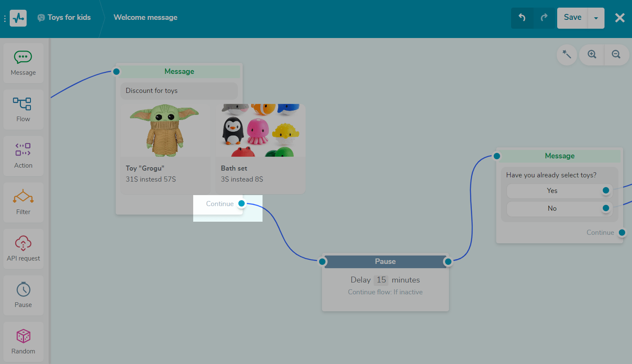
Task: Open the Save dropdown arrow
Action: (596, 18)
